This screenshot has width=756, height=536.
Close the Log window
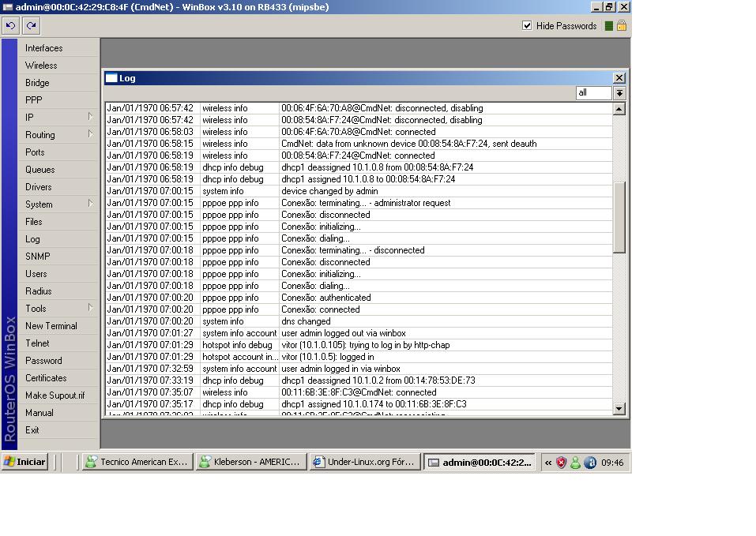click(x=619, y=78)
